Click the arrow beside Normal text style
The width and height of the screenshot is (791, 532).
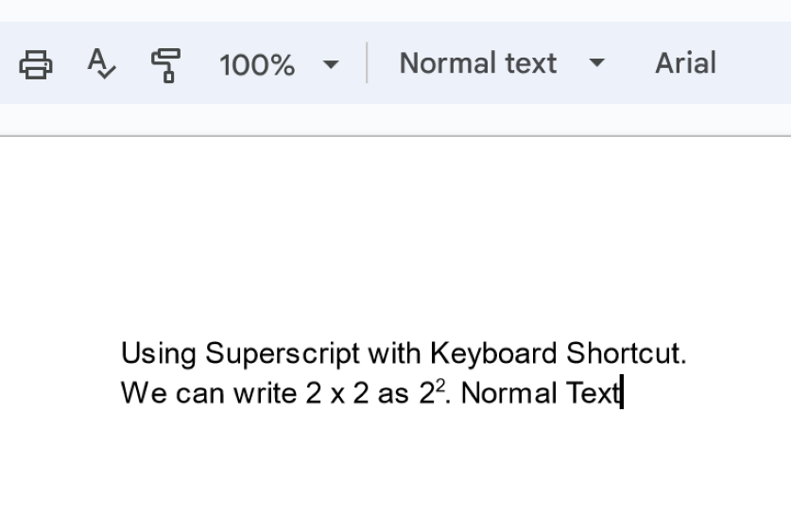596,64
